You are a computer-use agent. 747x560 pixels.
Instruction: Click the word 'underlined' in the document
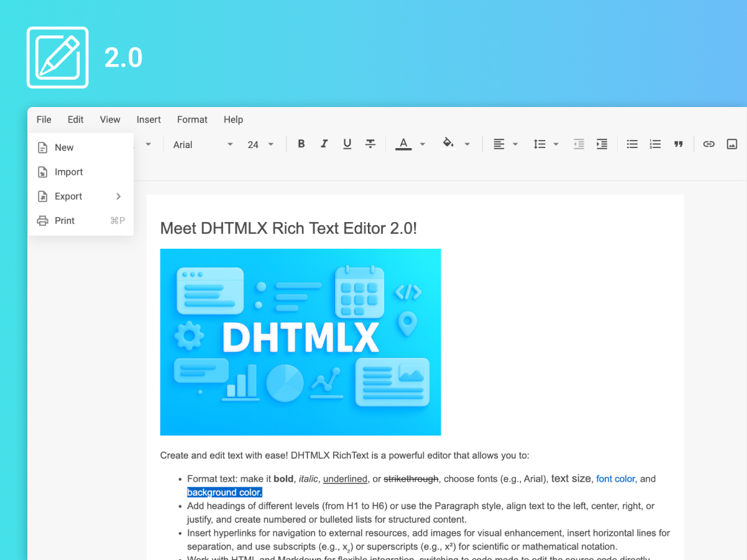coord(345,478)
